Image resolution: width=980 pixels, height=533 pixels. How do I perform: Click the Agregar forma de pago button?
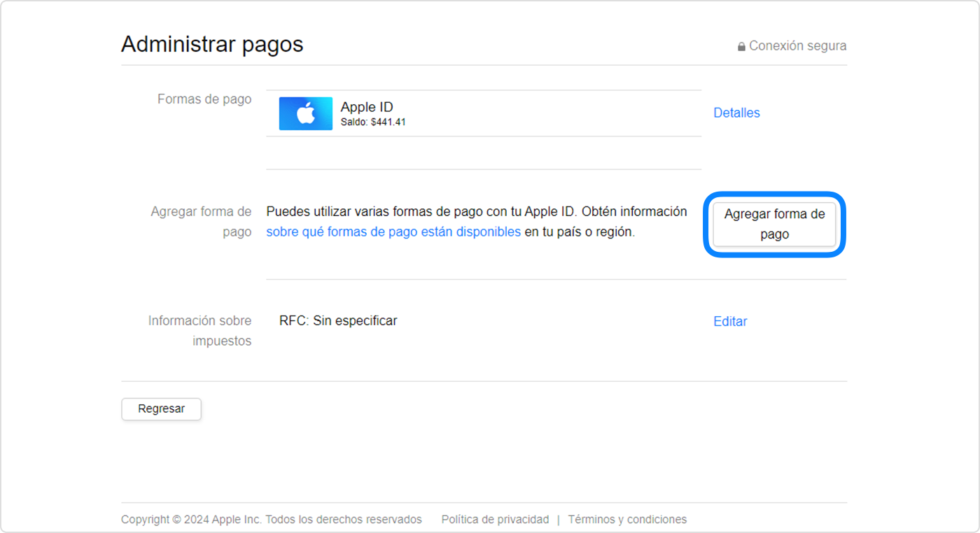click(x=774, y=225)
